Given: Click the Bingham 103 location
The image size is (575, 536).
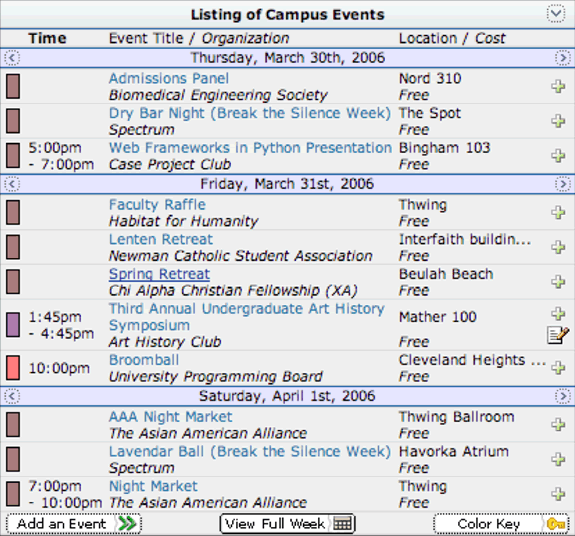Looking at the screenshot, I should [444, 148].
